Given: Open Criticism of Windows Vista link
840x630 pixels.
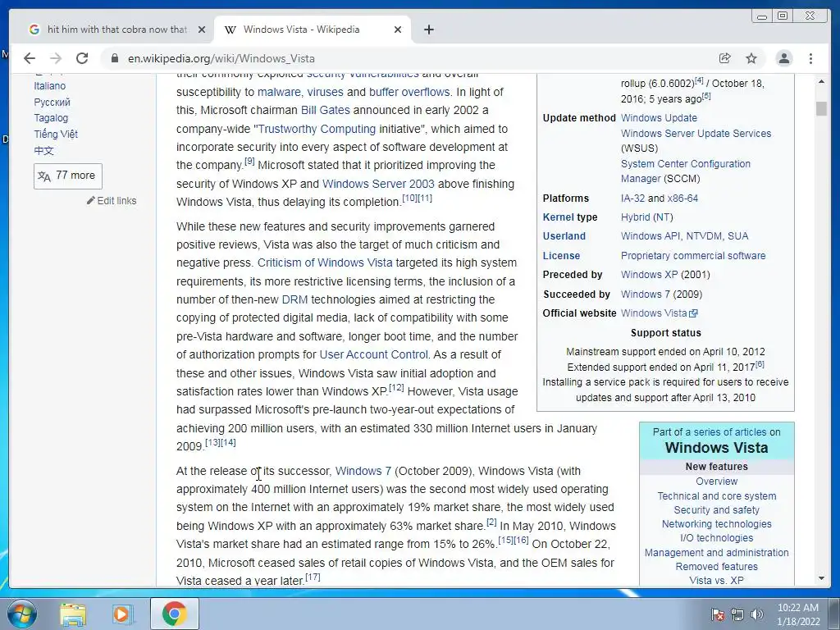Looking at the screenshot, I should pos(325,263).
